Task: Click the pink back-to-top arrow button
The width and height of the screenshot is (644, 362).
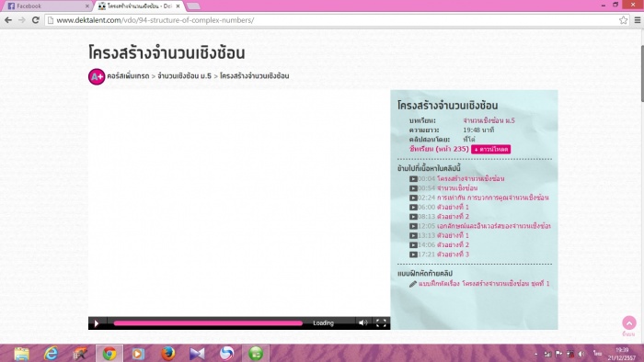Action: 628,322
